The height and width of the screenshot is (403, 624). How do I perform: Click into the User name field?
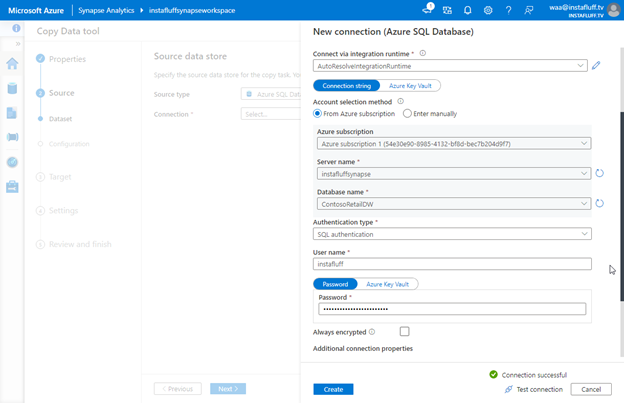tap(452, 264)
